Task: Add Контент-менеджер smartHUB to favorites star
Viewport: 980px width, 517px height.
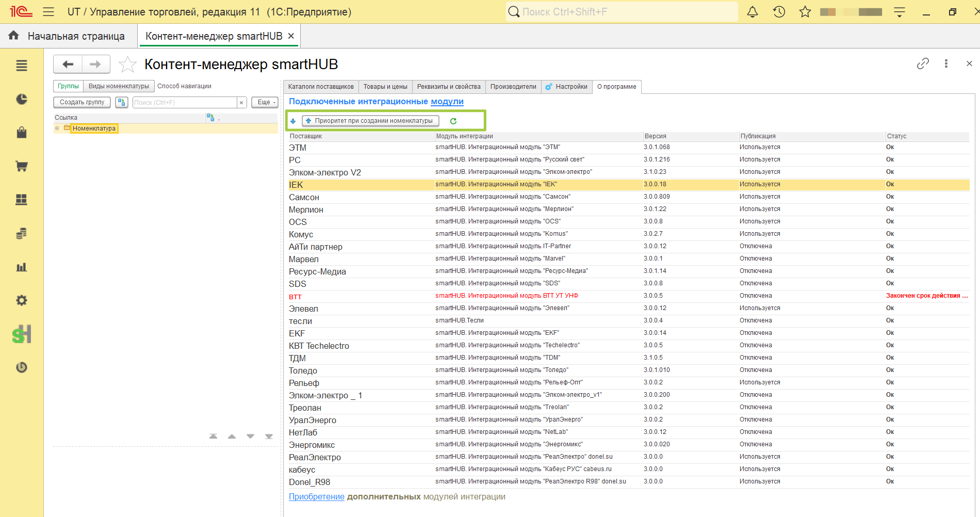Action: [x=127, y=64]
